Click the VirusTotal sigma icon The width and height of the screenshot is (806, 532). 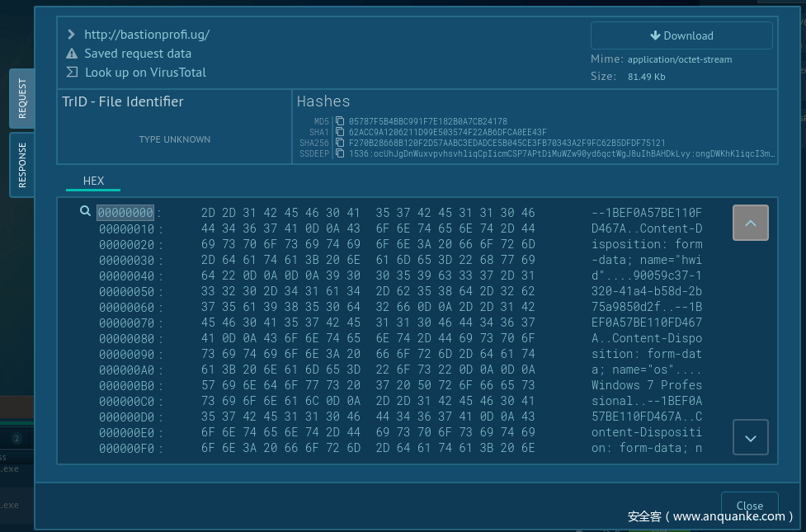tap(72, 72)
